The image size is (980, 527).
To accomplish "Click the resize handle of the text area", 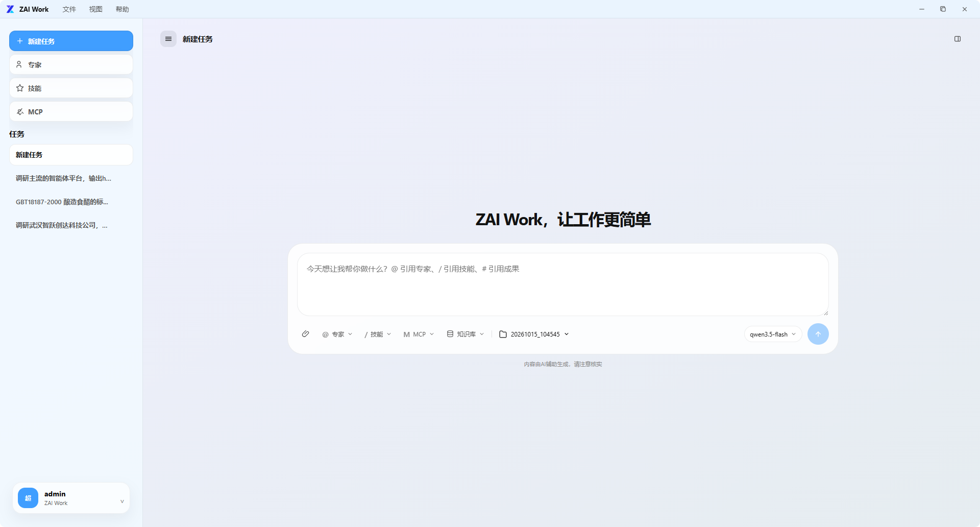I will (825, 313).
